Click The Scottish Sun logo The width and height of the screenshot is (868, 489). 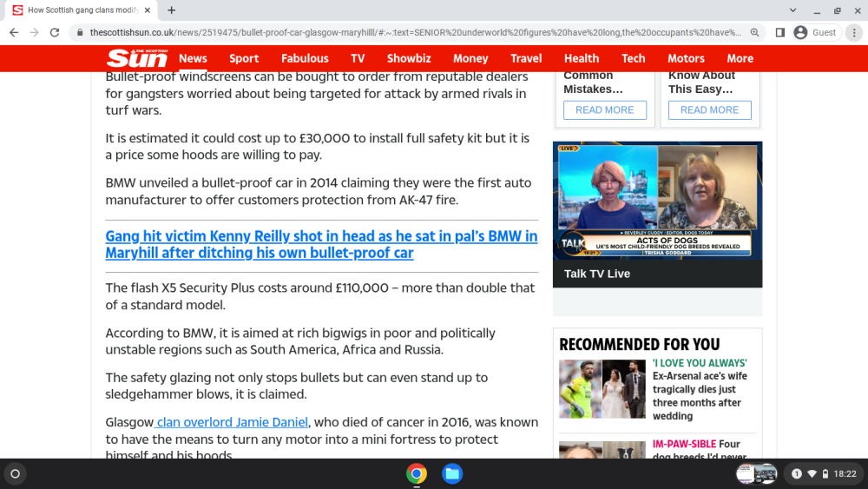point(137,58)
